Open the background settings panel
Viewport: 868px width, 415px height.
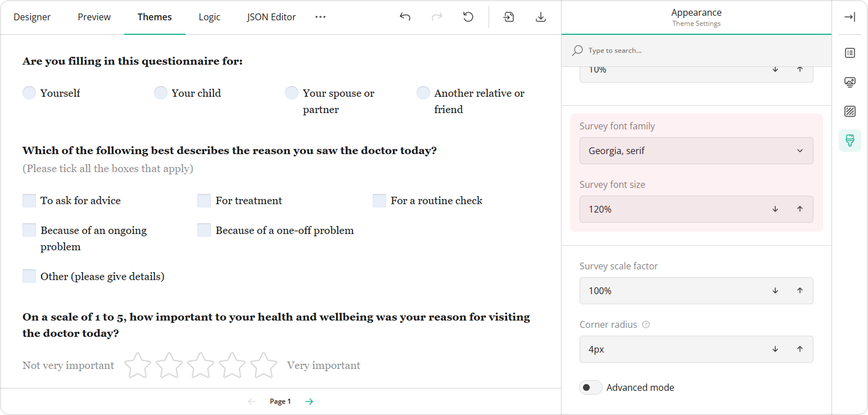point(849,111)
